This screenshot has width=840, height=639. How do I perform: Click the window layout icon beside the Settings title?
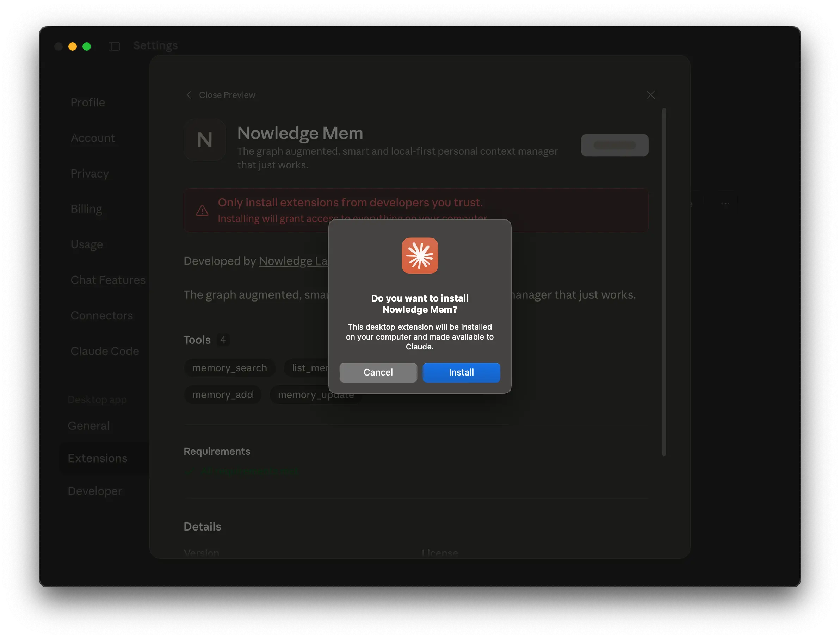pos(114,46)
